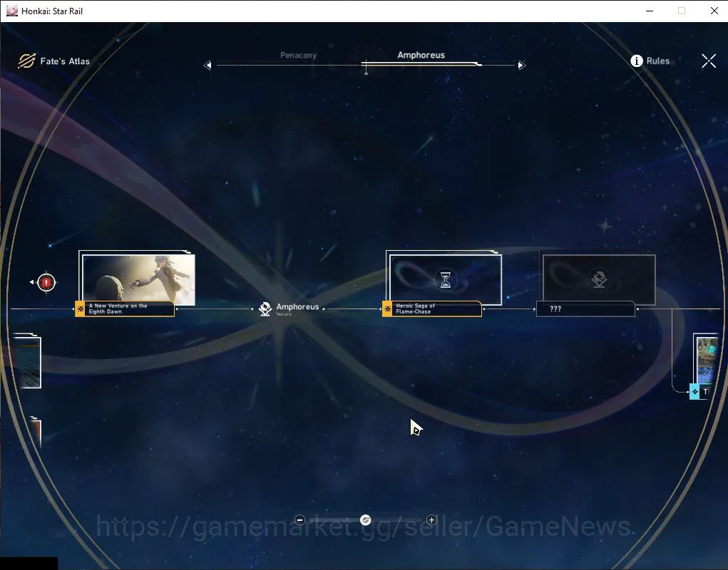Zoom out with the minus button
Image resolution: width=728 pixels, height=570 pixels.
(x=300, y=520)
